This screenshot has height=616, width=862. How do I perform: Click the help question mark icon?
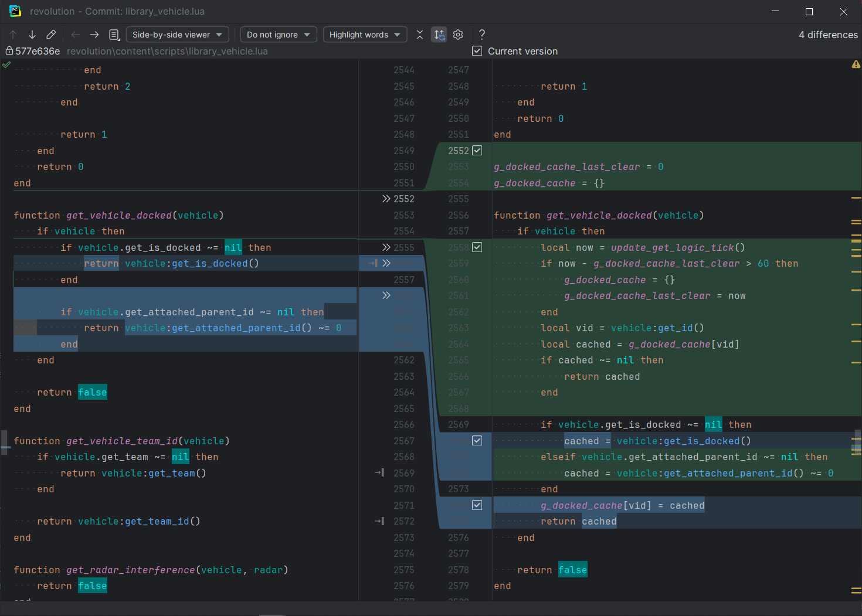tap(482, 35)
